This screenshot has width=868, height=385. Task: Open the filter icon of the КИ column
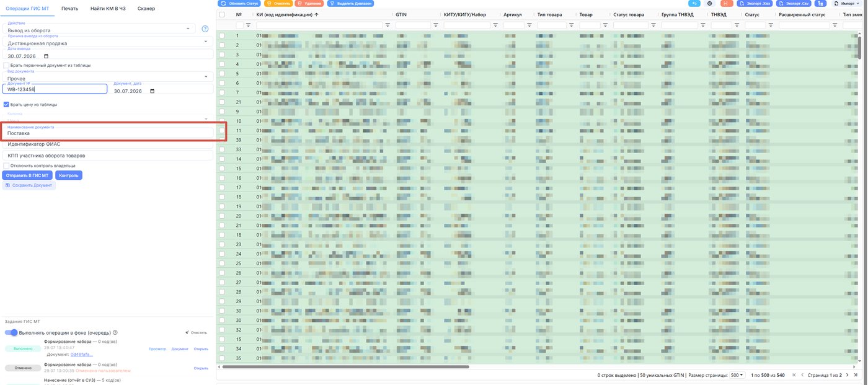coord(388,25)
